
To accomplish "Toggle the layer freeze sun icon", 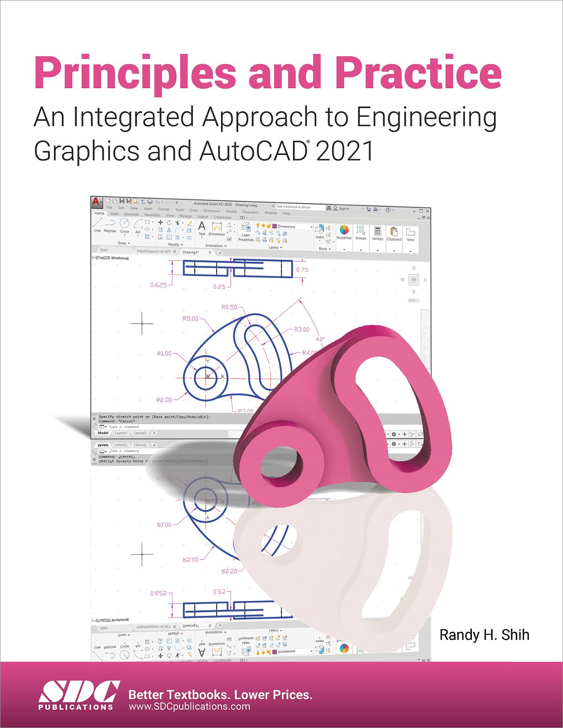I will click(x=263, y=225).
